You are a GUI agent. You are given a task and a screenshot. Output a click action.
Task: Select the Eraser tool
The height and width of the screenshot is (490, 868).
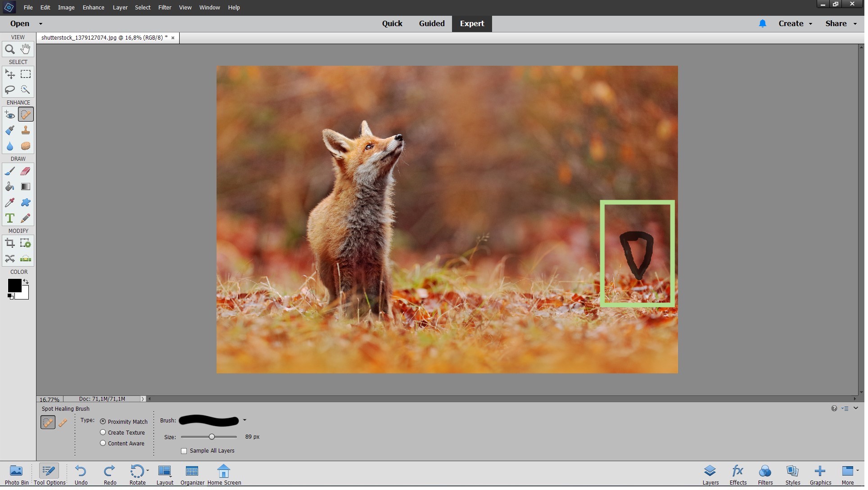click(25, 171)
